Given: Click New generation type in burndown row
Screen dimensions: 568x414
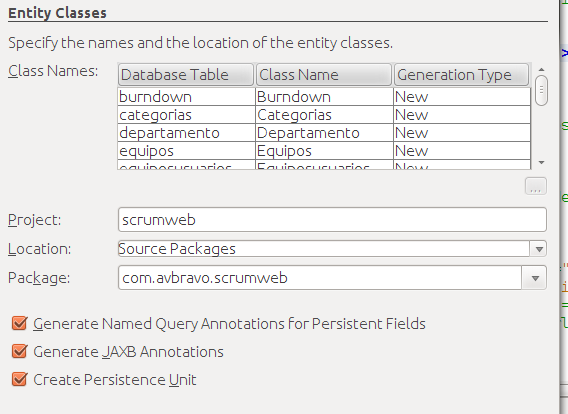Looking at the screenshot, I should tap(462, 97).
